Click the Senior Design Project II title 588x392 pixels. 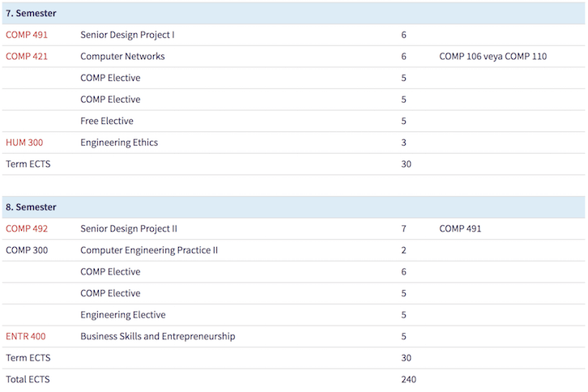(129, 228)
